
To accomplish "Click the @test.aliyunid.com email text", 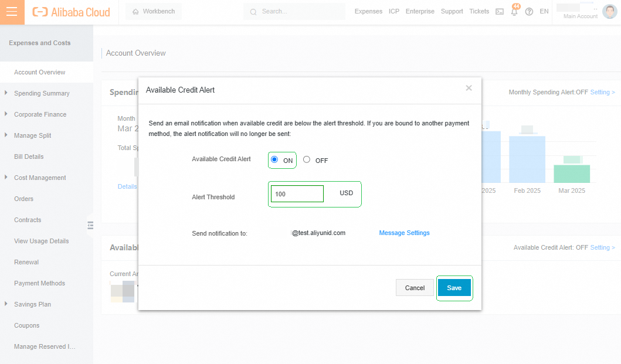I will (318, 233).
